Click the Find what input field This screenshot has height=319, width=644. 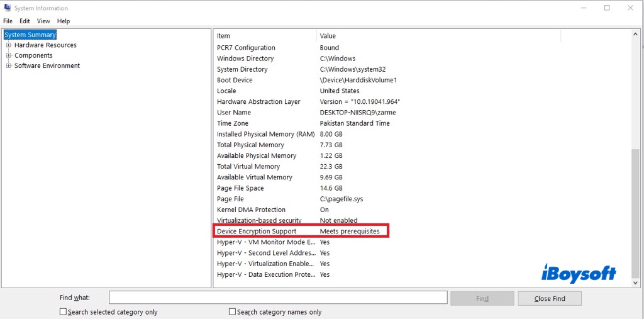[x=277, y=298]
